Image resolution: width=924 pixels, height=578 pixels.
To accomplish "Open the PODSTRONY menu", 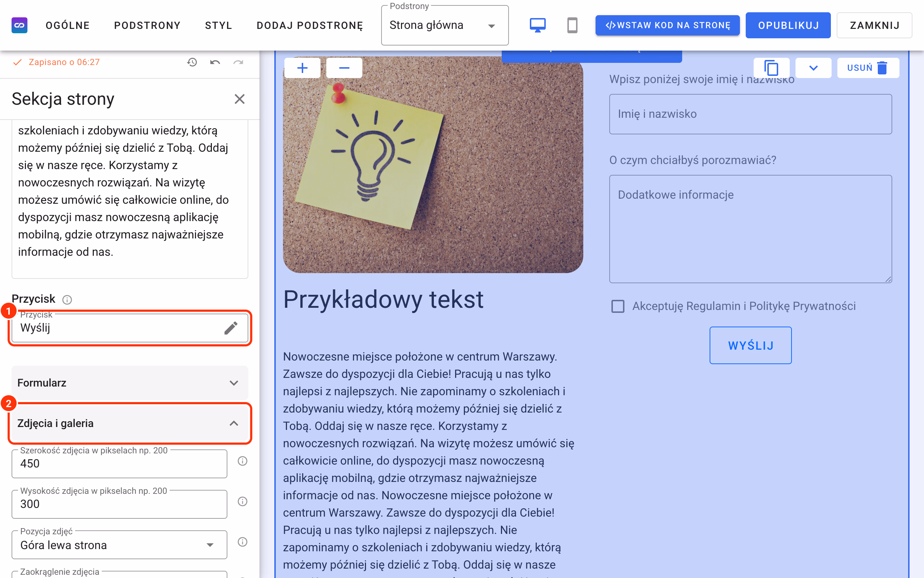I will (x=147, y=26).
